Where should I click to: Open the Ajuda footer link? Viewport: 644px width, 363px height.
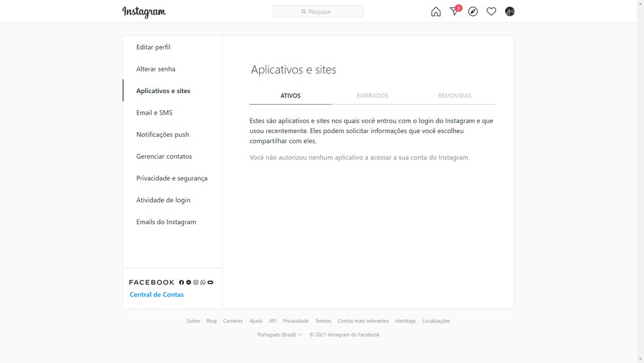click(255, 320)
